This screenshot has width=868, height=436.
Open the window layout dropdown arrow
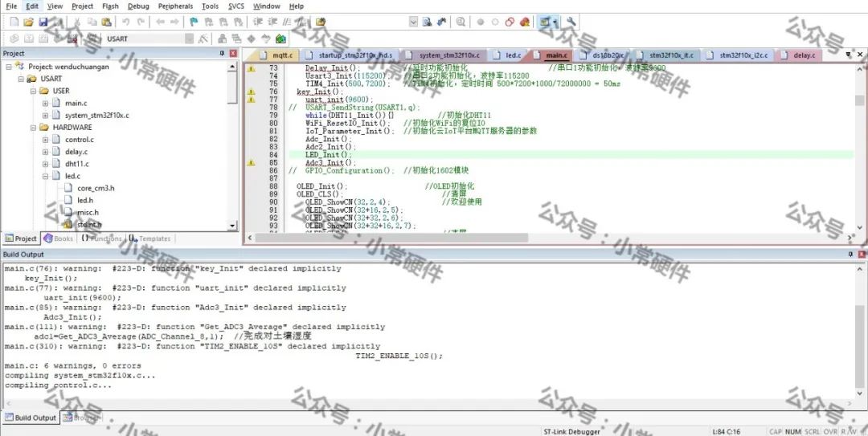click(555, 22)
